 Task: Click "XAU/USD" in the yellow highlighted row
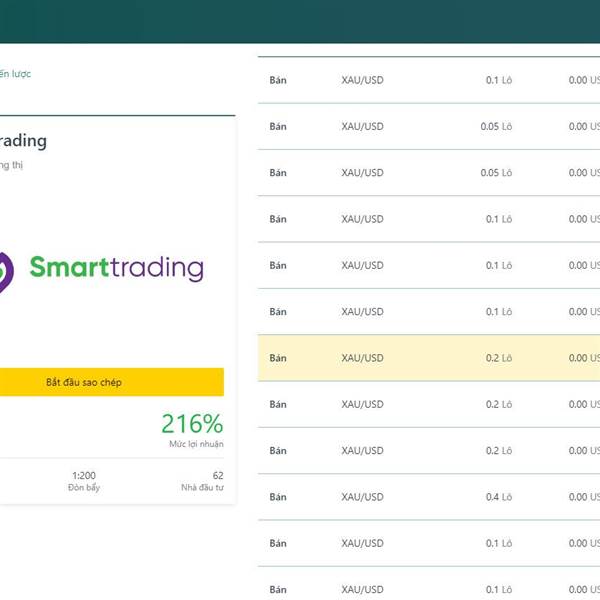point(362,358)
